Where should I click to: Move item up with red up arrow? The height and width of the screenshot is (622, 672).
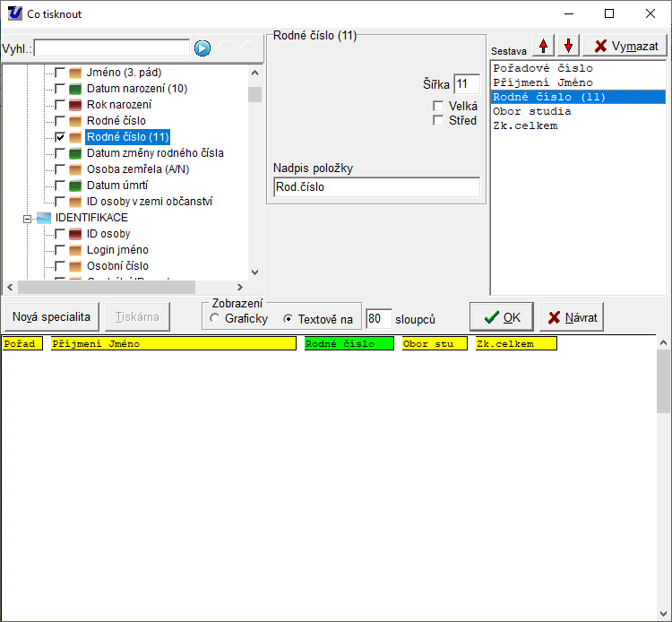543,46
